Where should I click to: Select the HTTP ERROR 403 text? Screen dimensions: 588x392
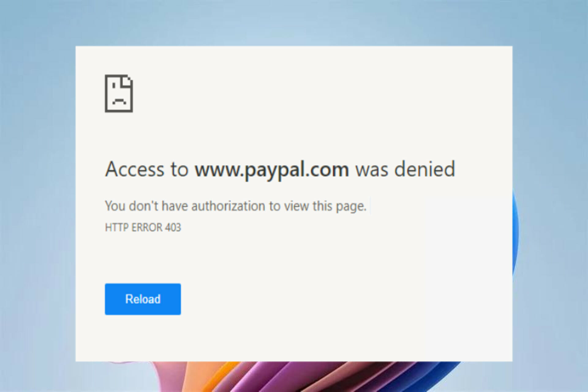144,226
